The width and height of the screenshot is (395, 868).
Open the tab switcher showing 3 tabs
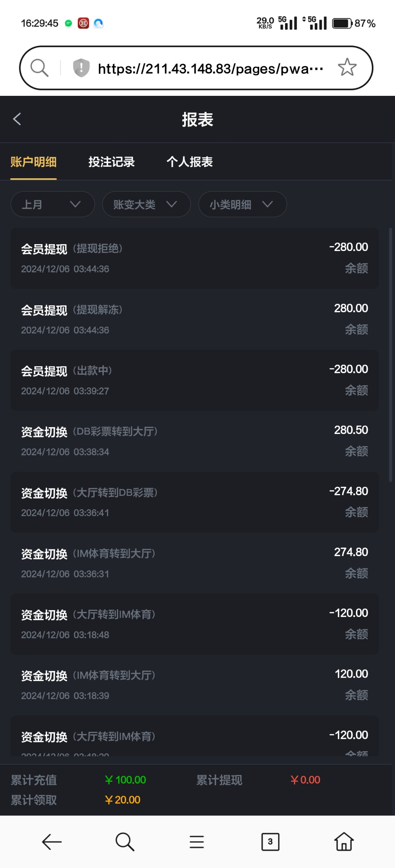pyautogui.click(x=270, y=842)
